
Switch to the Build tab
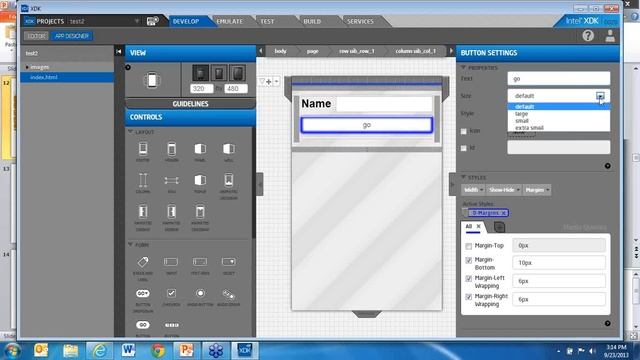pyautogui.click(x=312, y=21)
